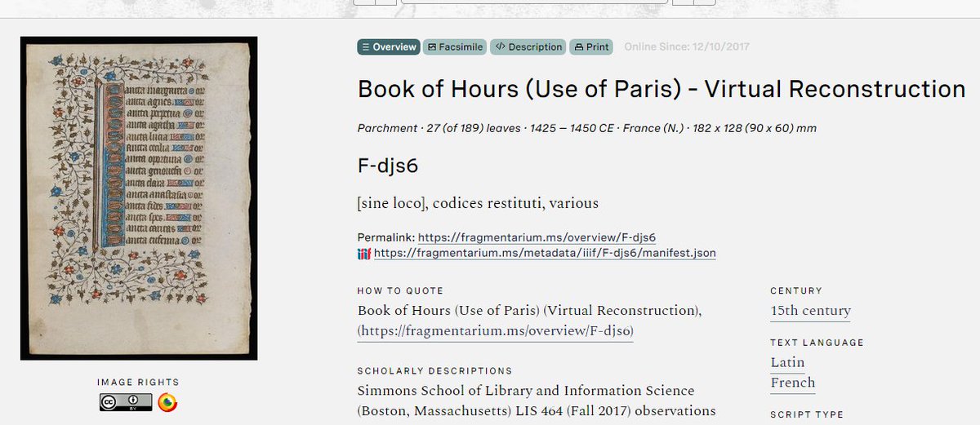Image resolution: width=980 pixels, height=425 pixels.
Task: Click the IMAGE RIGHTS label
Action: pos(138,382)
